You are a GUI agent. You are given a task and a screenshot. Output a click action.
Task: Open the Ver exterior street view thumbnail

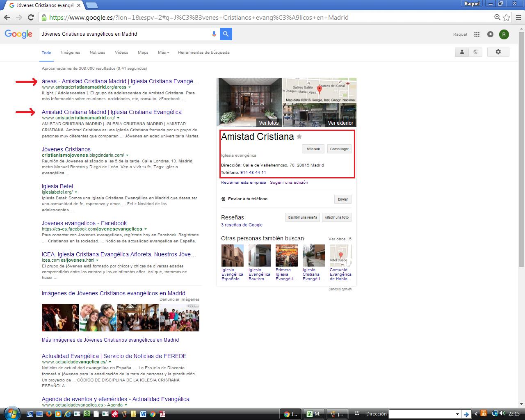coord(320,115)
